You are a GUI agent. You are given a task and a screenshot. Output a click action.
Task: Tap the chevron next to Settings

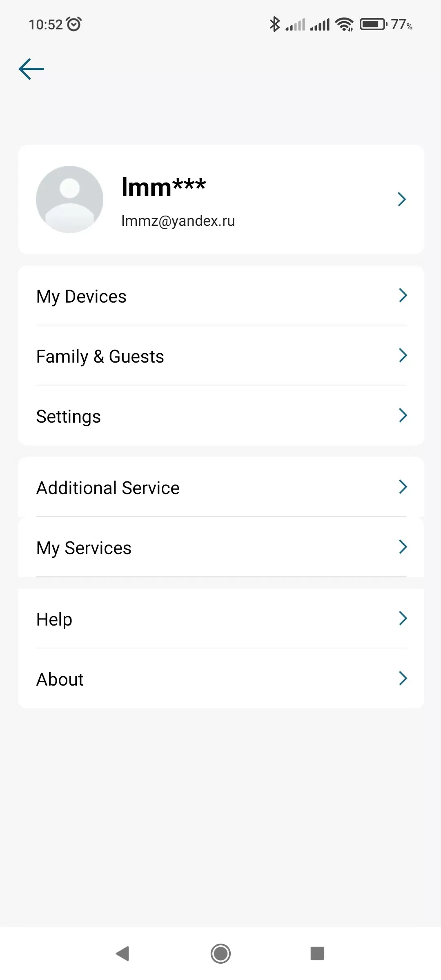(x=403, y=415)
